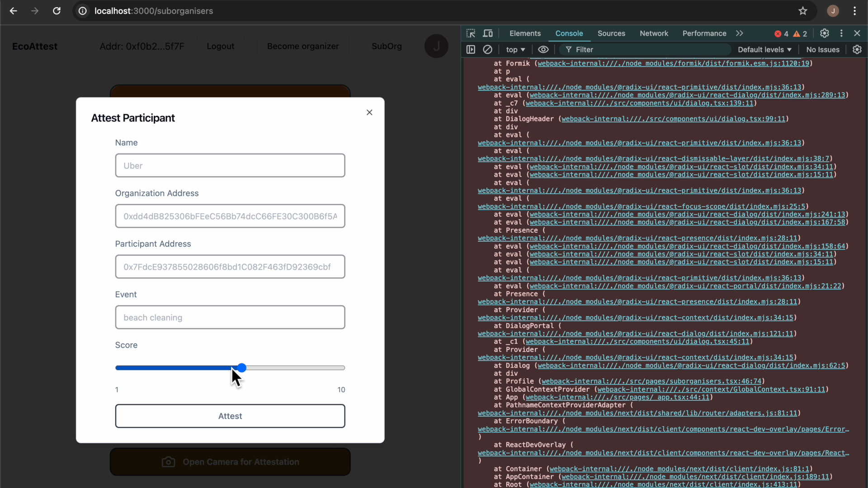Click the No Issues indicator
This screenshot has height=488, width=868.
point(823,50)
